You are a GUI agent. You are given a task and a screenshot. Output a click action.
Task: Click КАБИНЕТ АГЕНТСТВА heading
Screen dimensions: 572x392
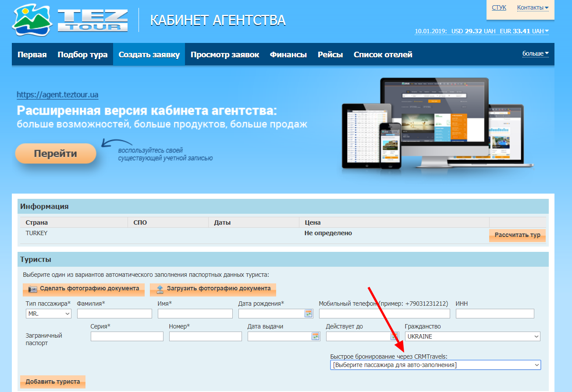(218, 20)
